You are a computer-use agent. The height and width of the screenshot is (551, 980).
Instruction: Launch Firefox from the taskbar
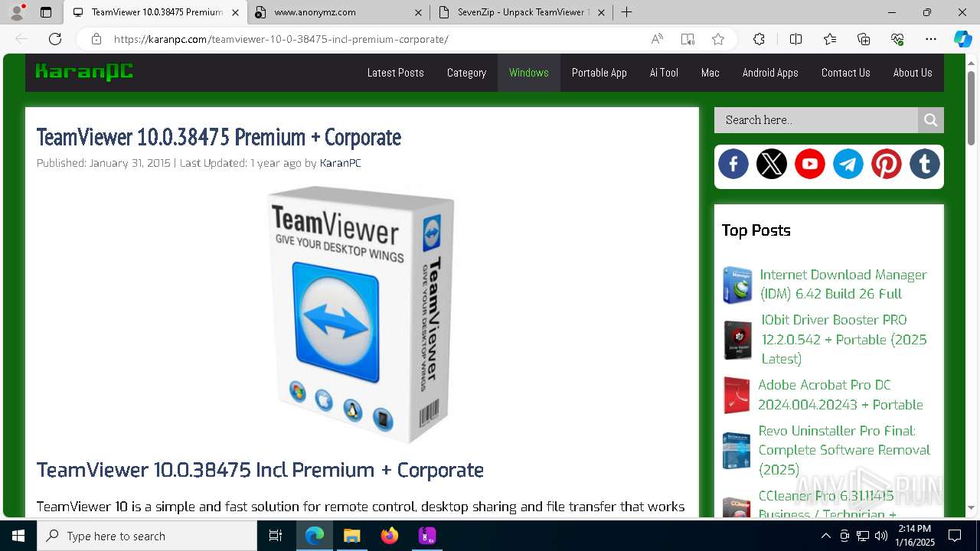[x=390, y=536]
